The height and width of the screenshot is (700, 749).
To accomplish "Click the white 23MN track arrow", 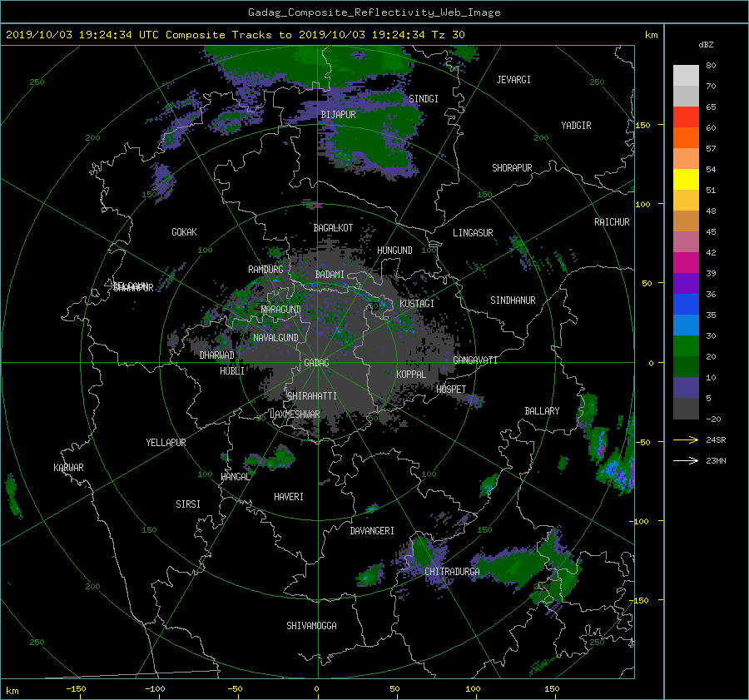I will [x=686, y=460].
